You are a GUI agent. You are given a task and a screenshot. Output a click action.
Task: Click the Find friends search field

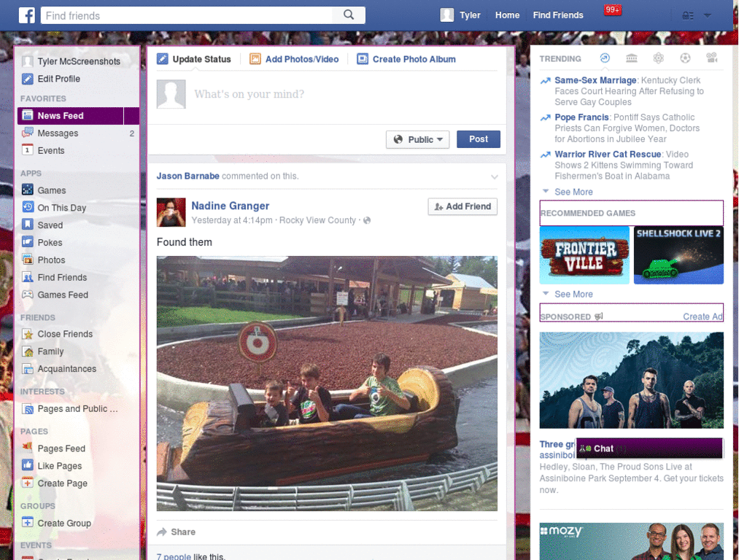coord(187,15)
